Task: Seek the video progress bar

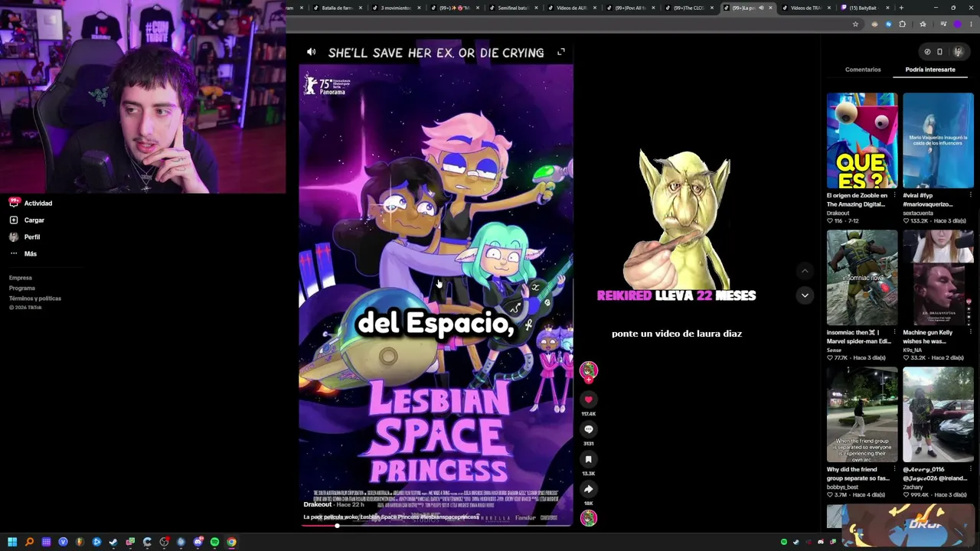Action: pyautogui.click(x=436, y=526)
